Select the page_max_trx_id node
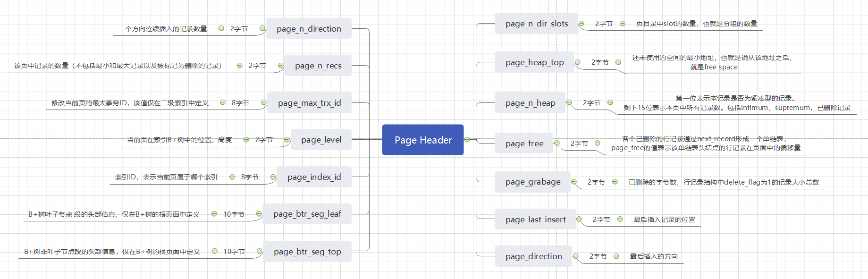Screen dimensions: 868x279 pos(309,103)
